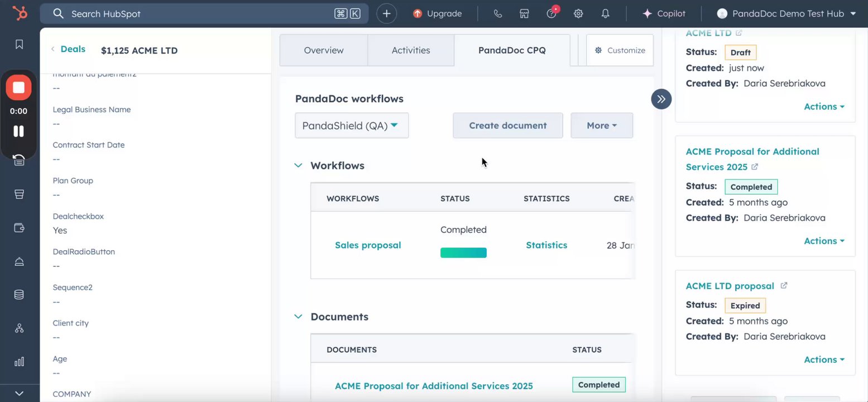This screenshot has width=868, height=402.
Task: Open the service bell icon in sidebar
Action: (x=19, y=261)
